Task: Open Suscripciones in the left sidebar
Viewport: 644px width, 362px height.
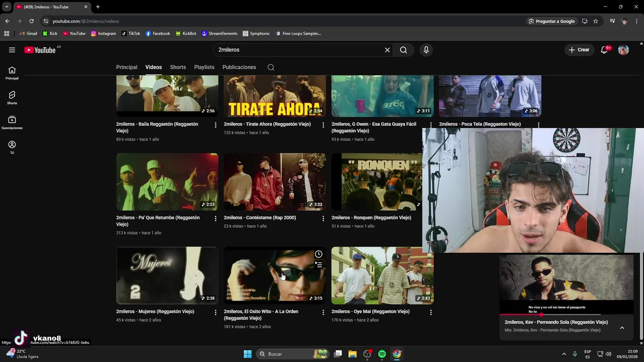Action: click(x=12, y=123)
